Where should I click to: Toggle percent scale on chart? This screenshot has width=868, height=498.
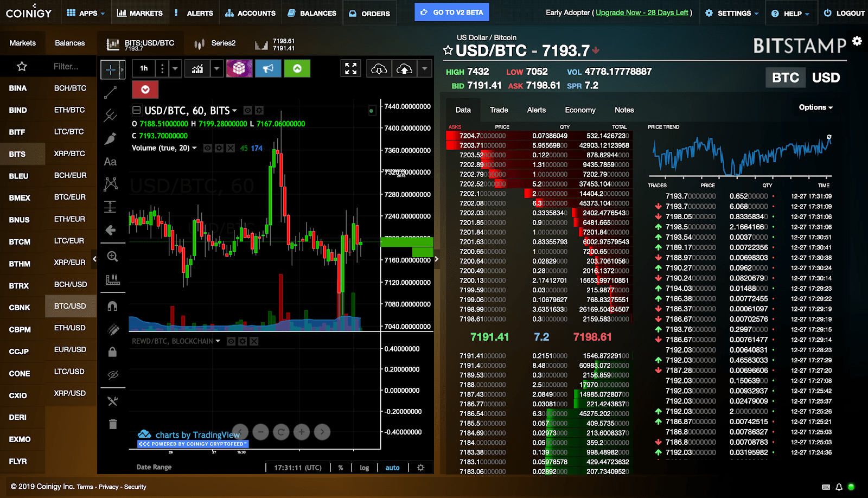tap(341, 468)
